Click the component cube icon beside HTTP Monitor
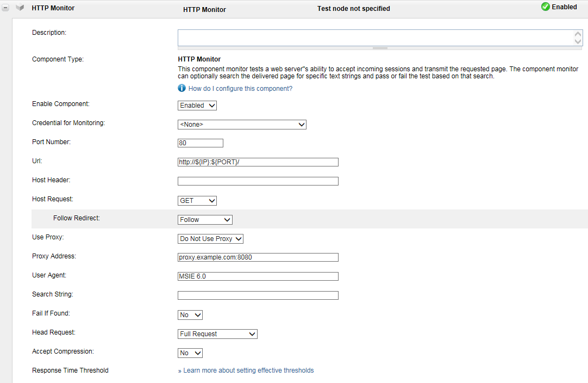The height and width of the screenshot is (383, 588). click(20, 8)
